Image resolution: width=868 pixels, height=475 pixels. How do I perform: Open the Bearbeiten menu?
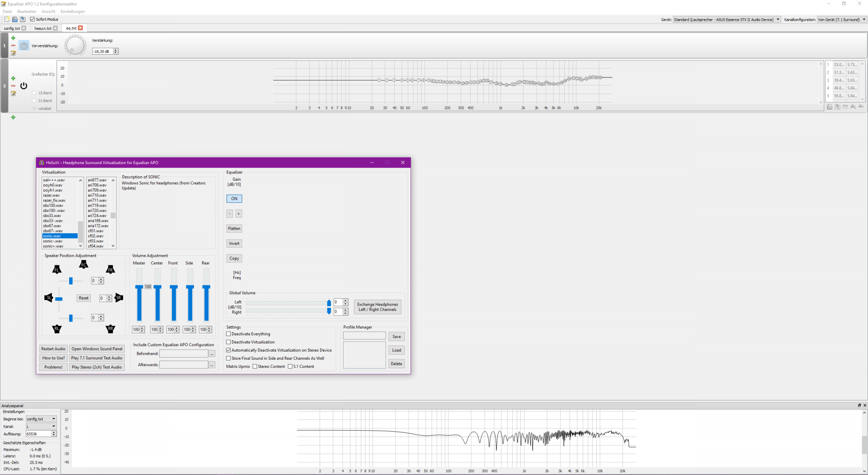pos(27,11)
